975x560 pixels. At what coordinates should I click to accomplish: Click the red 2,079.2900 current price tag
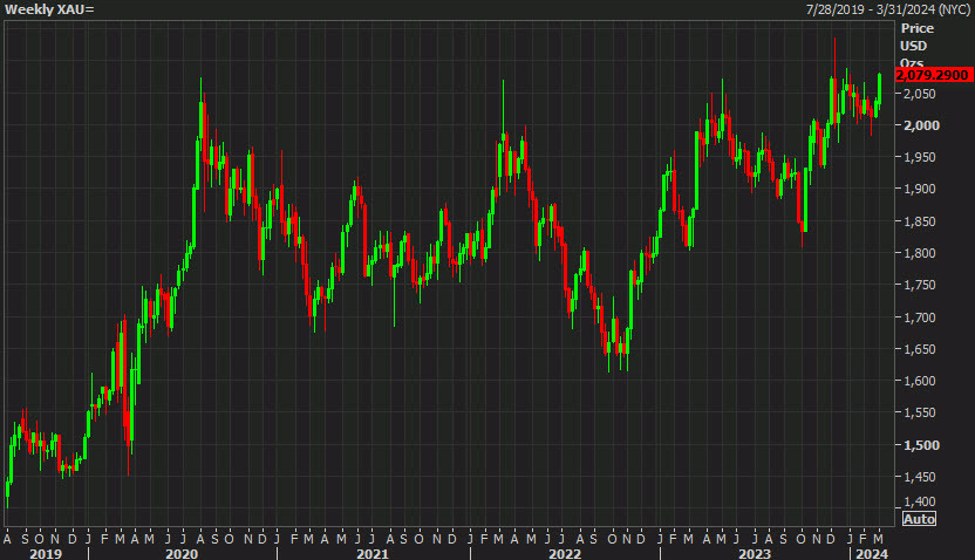click(932, 76)
